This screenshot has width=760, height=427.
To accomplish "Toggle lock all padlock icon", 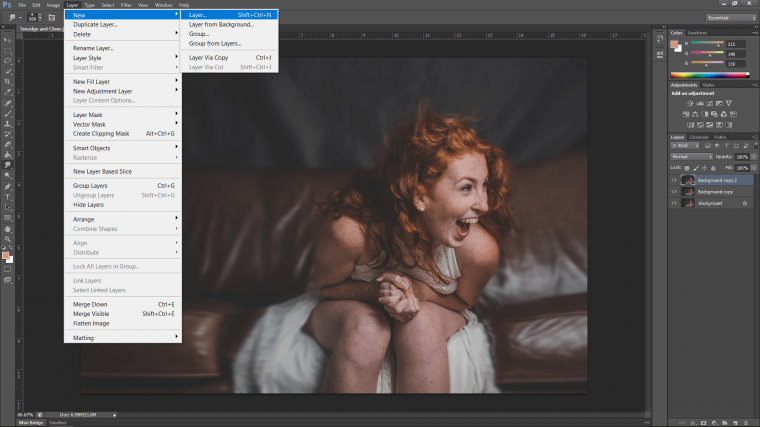I will 713,168.
